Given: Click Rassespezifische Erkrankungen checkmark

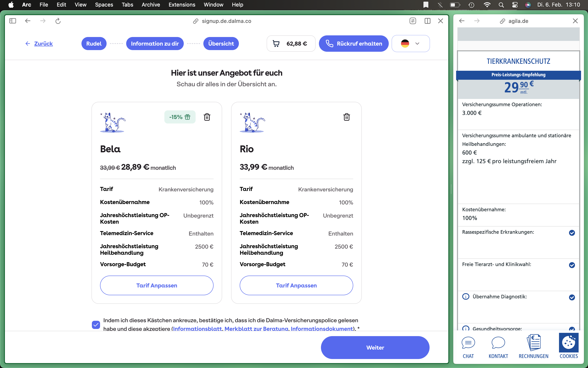Looking at the screenshot, I should click(572, 233).
